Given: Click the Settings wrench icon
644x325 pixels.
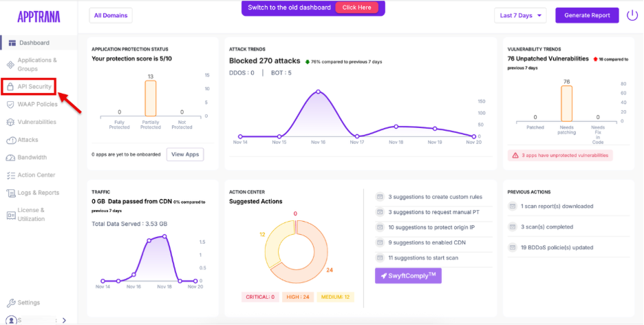Looking at the screenshot, I should [11, 303].
